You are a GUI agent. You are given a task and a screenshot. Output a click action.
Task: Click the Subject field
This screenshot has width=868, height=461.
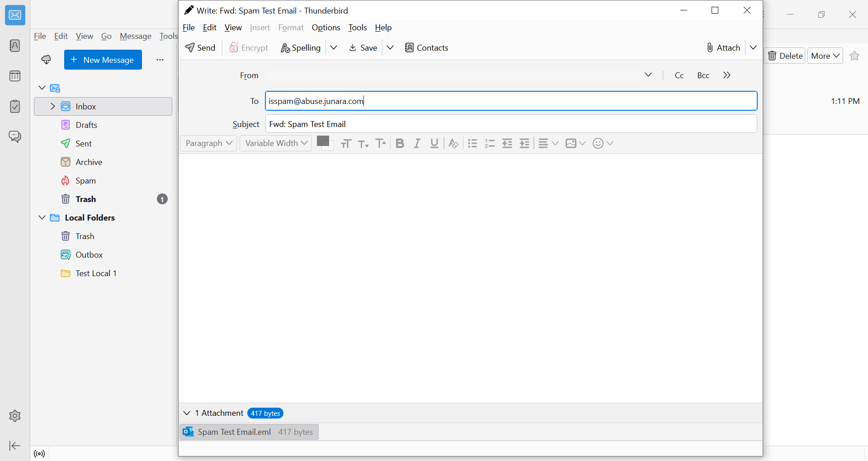[511, 124]
